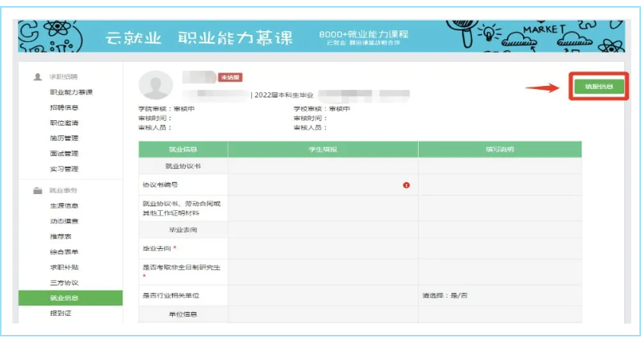This screenshot has height=341, width=644.
Task: Click the person icon next to 求职招聘
Action: (37, 77)
